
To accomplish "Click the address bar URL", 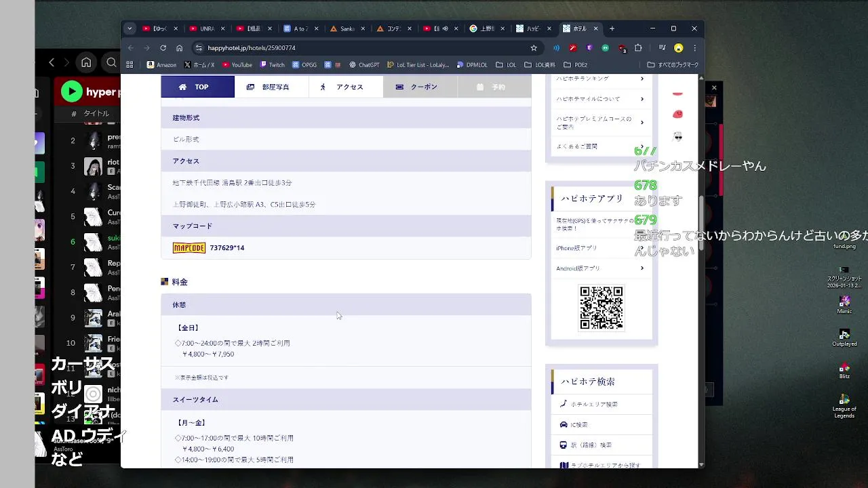I will 252,48.
